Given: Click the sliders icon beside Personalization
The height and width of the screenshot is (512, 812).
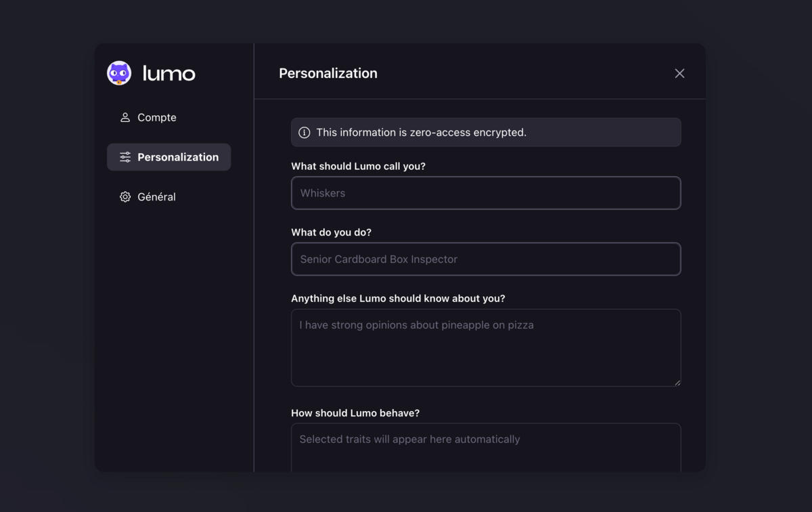Looking at the screenshot, I should (x=125, y=157).
